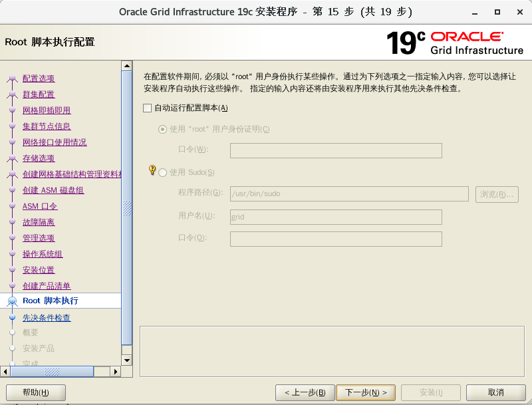Open the 先决条件检查 step link
Screen dimensions: 532x405
click(47, 317)
